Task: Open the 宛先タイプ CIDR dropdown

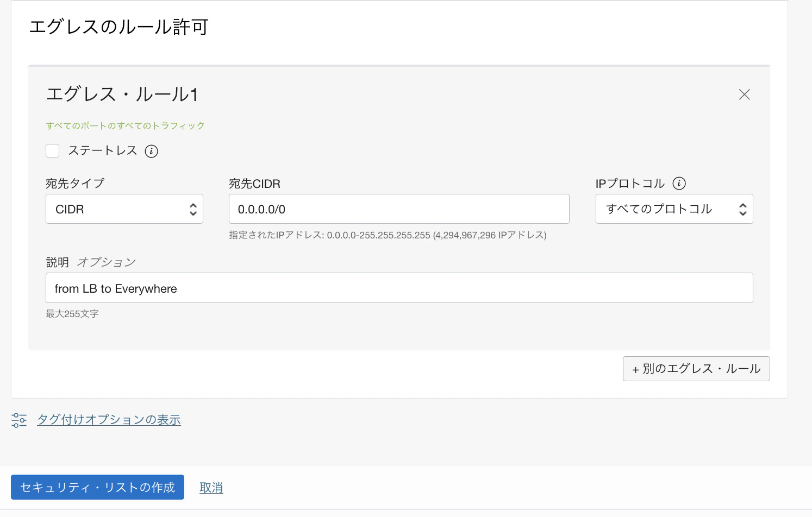Action: click(x=124, y=209)
